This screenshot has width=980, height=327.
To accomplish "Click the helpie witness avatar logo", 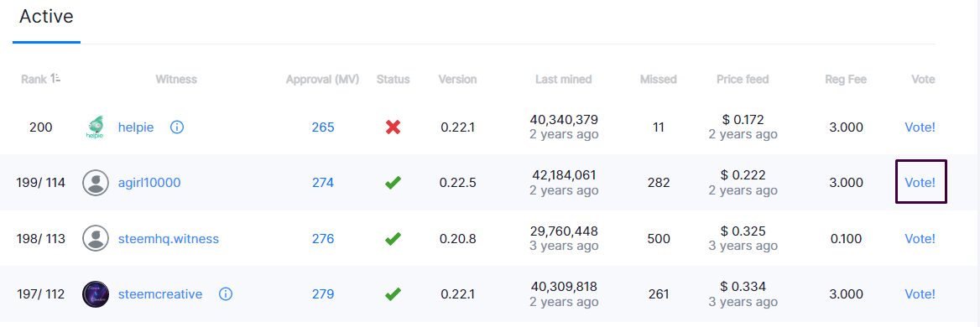I will pos(96,127).
